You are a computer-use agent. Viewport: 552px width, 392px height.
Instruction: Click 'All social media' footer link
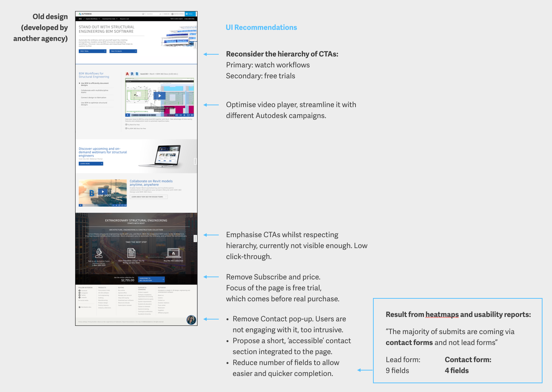[x=83, y=300]
